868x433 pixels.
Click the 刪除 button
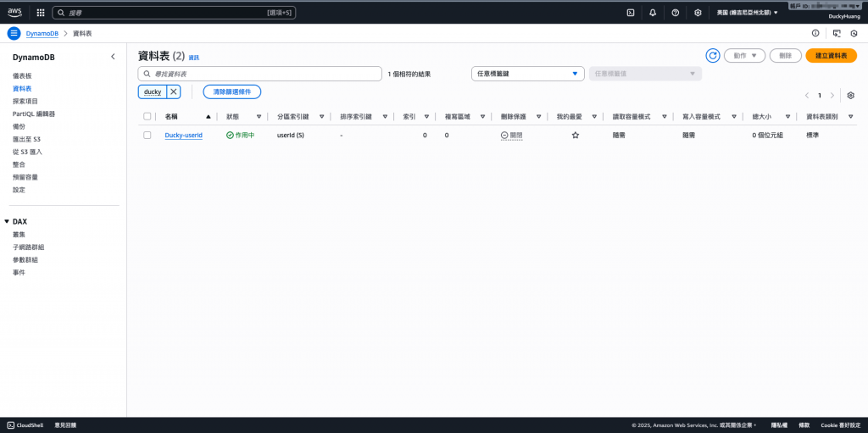[x=785, y=55]
